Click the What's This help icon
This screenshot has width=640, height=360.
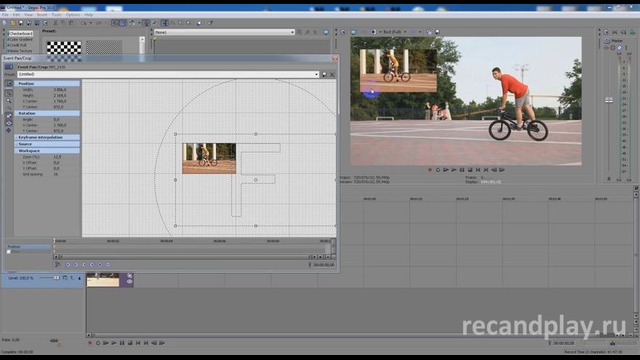pos(210,23)
